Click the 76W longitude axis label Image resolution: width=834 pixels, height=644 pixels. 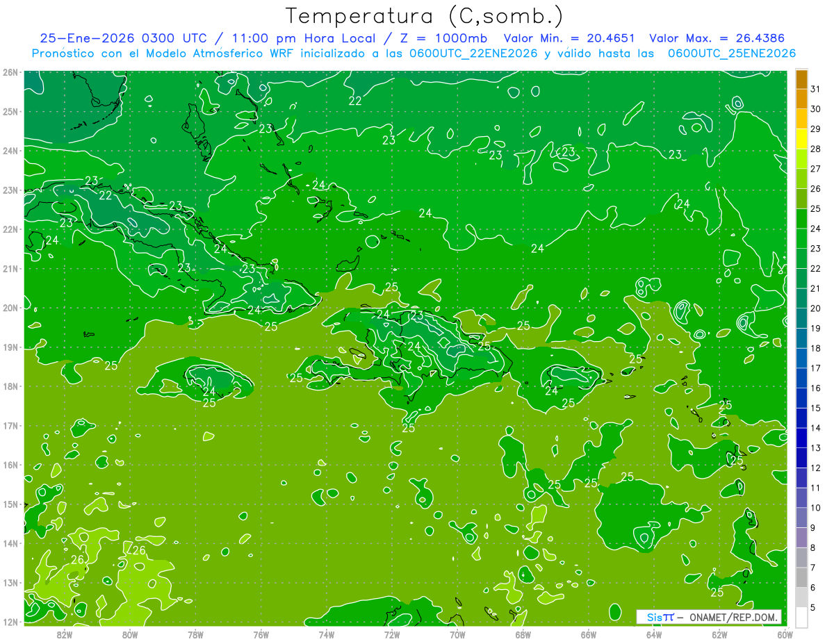click(x=261, y=634)
